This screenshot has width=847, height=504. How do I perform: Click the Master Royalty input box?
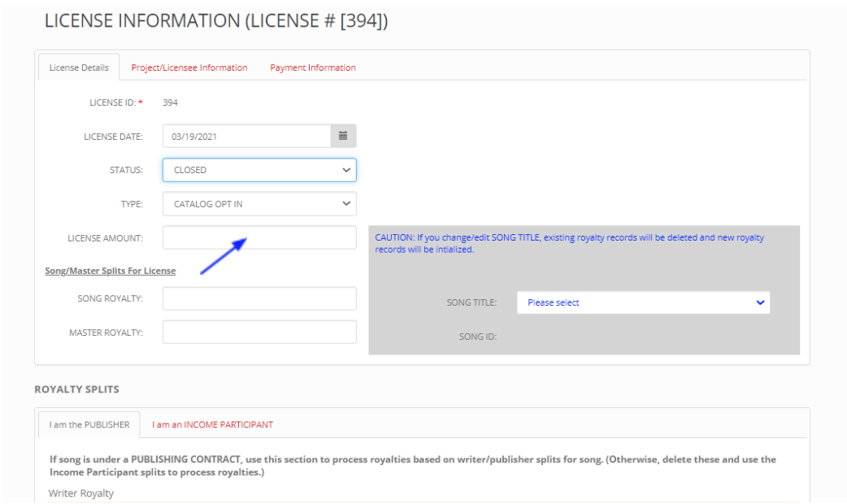[x=259, y=332]
